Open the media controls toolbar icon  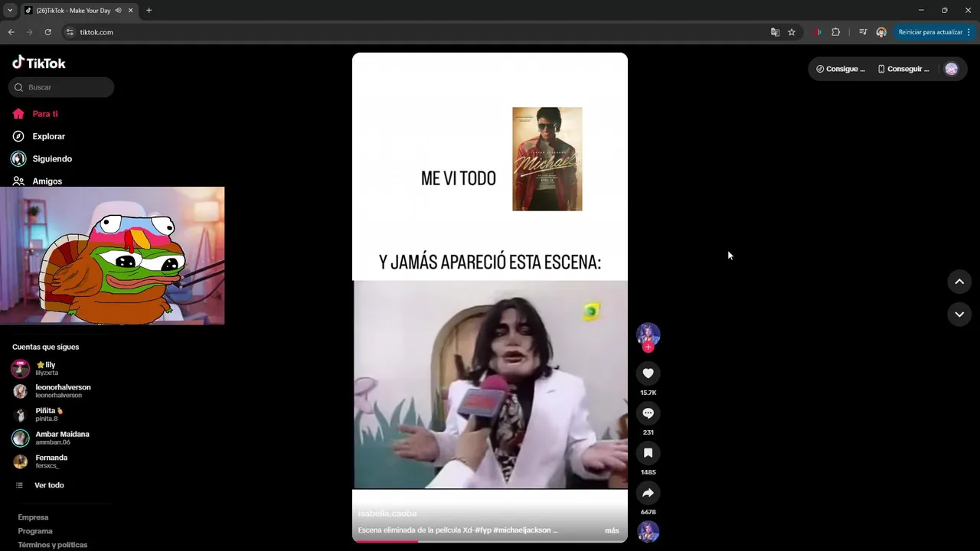click(x=863, y=32)
